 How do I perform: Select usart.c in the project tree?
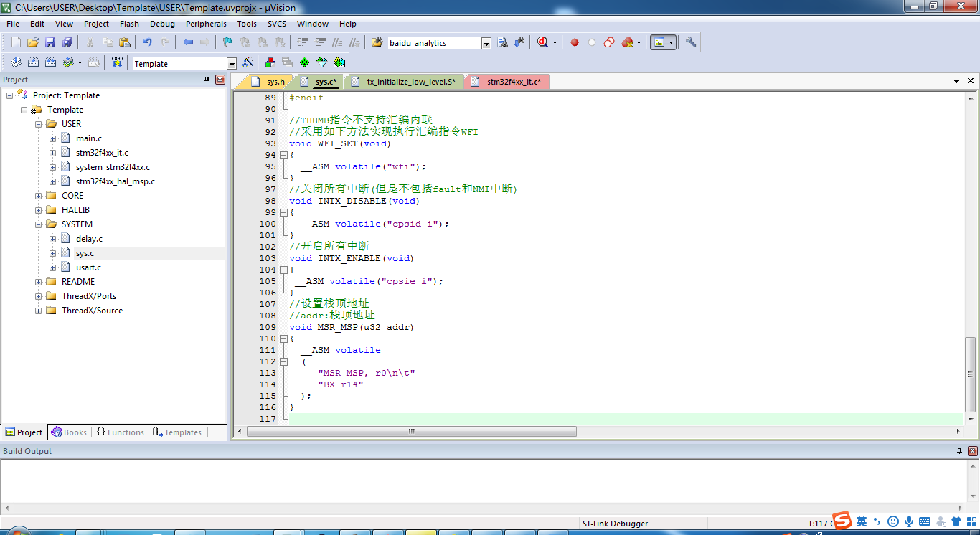coord(88,267)
